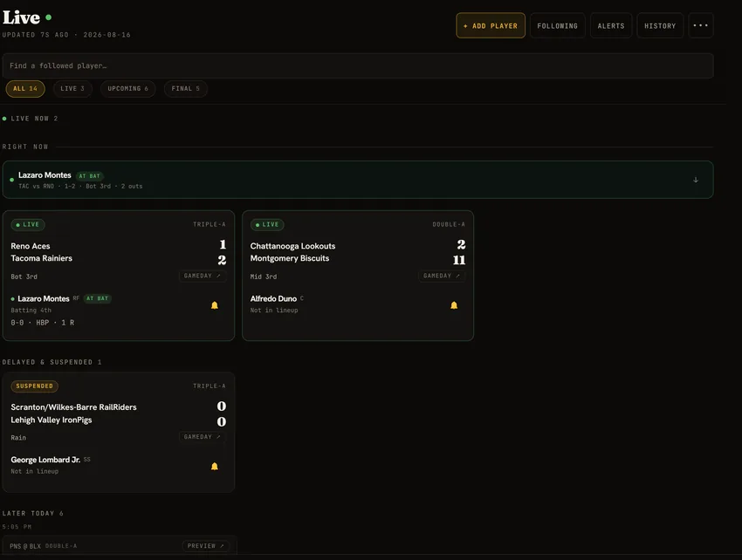The height and width of the screenshot is (560, 742).
Task: Click the Live badge on Reno Aces card
Action: click(x=28, y=225)
